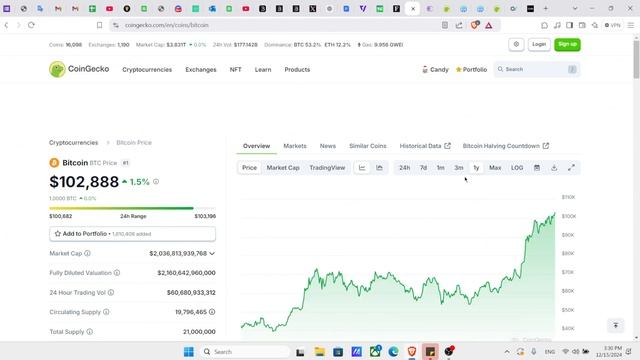640x360 pixels.
Task: Open the Brave Rewards triangle icon
Action: (489, 25)
